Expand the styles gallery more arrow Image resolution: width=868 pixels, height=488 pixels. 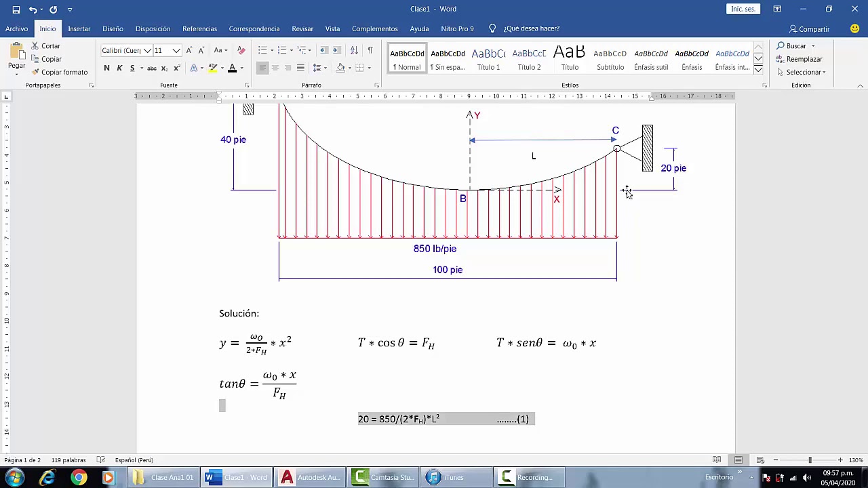coord(758,70)
